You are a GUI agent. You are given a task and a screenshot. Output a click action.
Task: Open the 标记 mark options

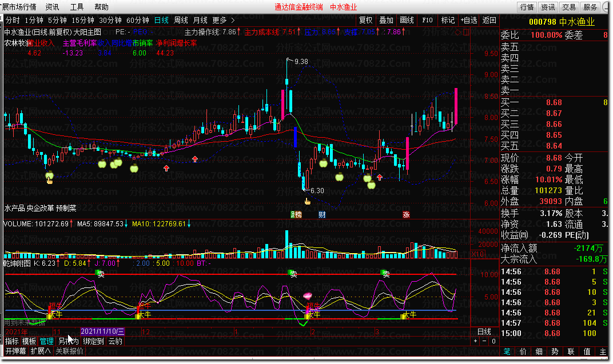coord(448,20)
